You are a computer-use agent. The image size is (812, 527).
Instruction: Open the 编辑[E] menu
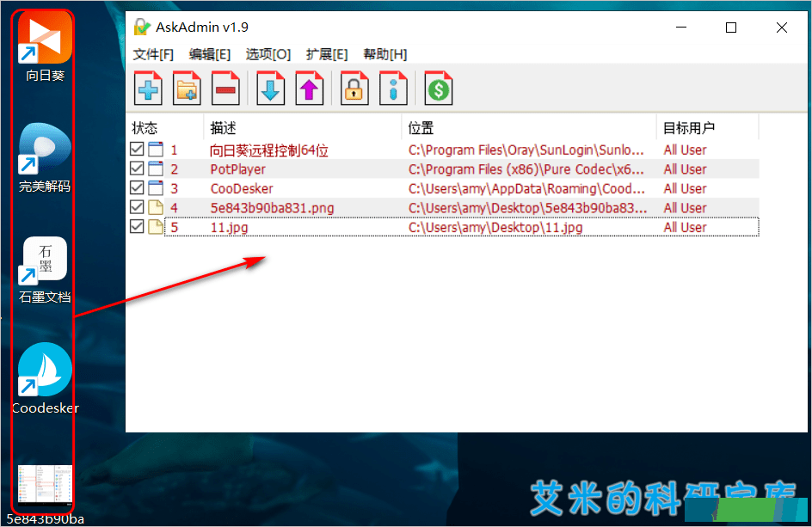point(210,54)
